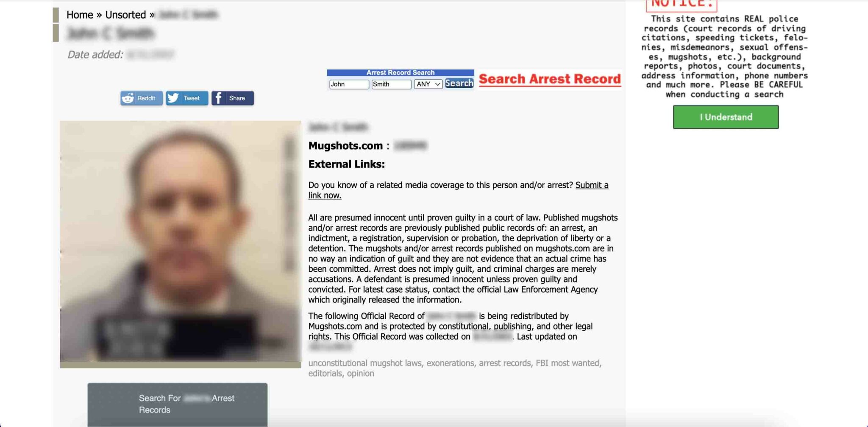Open the blurred mugshot photo
The width and height of the screenshot is (868, 427).
click(181, 242)
